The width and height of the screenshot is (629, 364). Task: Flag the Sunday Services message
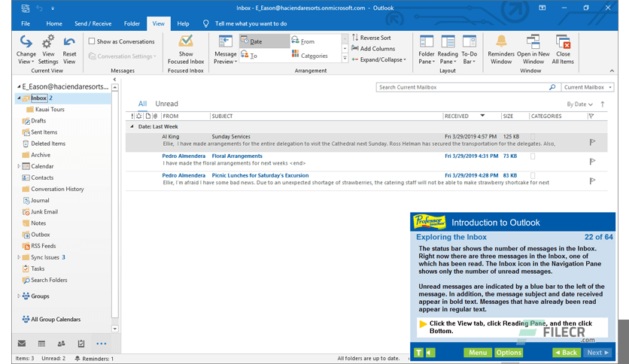tap(592, 142)
